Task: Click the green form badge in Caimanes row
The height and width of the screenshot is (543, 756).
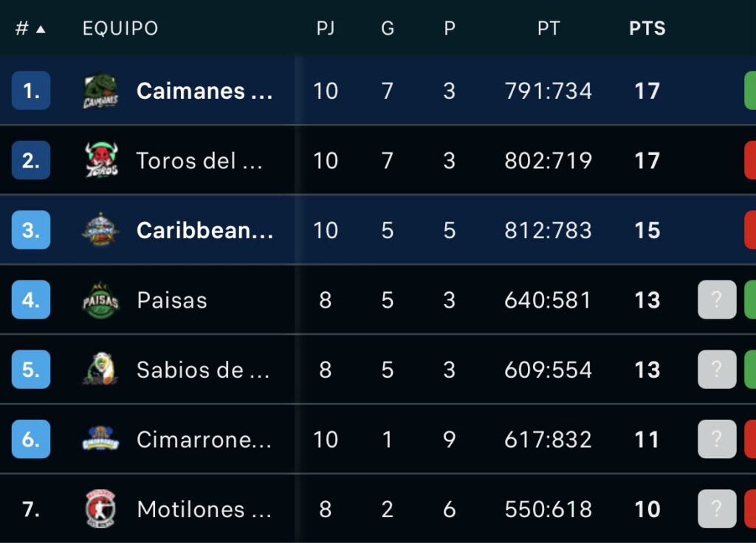Action: (x=750, y=91)
